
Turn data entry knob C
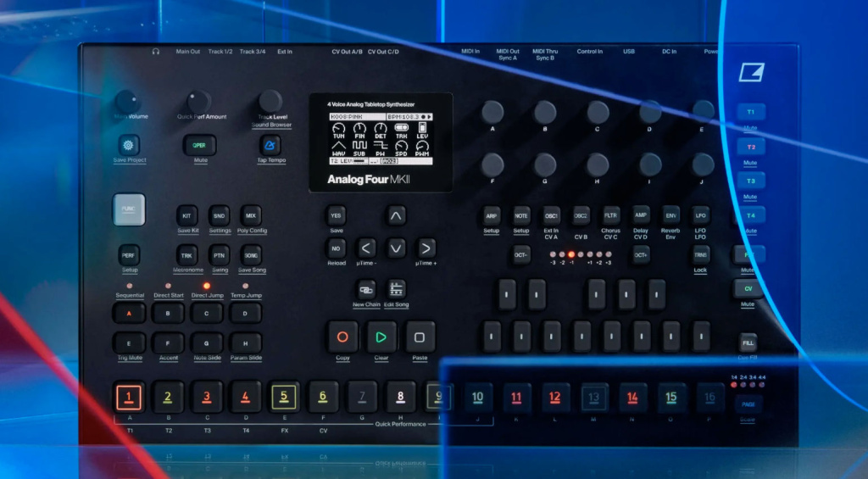[x=598, y=113]
